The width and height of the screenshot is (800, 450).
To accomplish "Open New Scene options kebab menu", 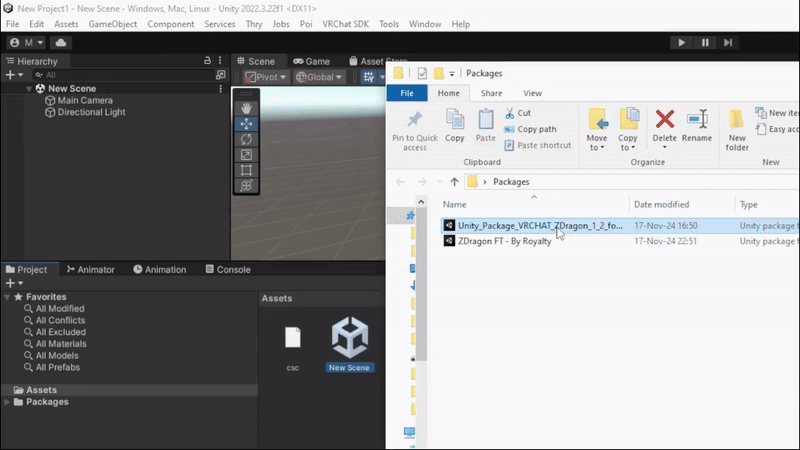I will 220,89.
